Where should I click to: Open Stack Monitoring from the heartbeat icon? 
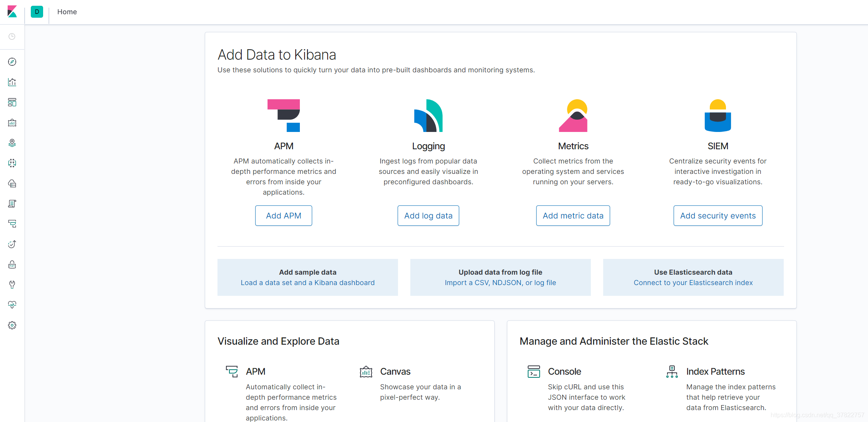pyautogui.click(x=12, y=305)
